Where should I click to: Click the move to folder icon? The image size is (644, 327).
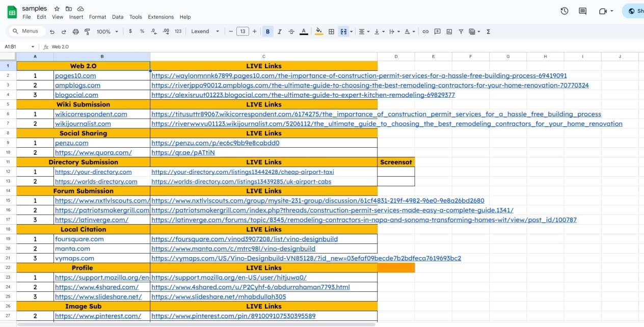pyautogui.click(x=69, y=9)
